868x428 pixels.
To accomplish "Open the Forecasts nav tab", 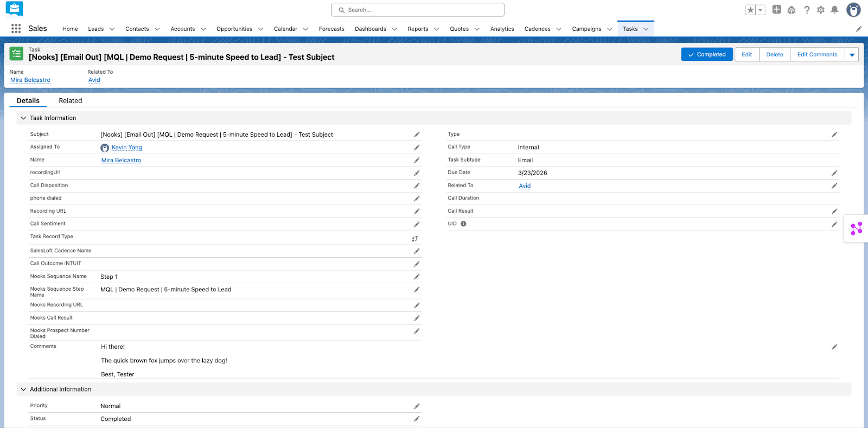I will point(331,29).
